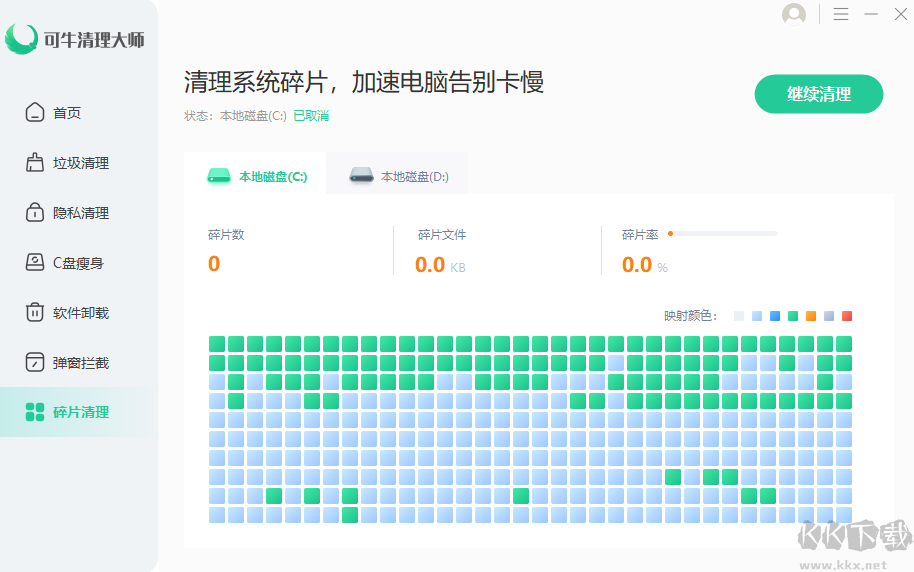Image resolution: width=914 pixels, height=572 pixels.
Task: Select 碎片清理 in the sidebar
Action: [79, 412]
